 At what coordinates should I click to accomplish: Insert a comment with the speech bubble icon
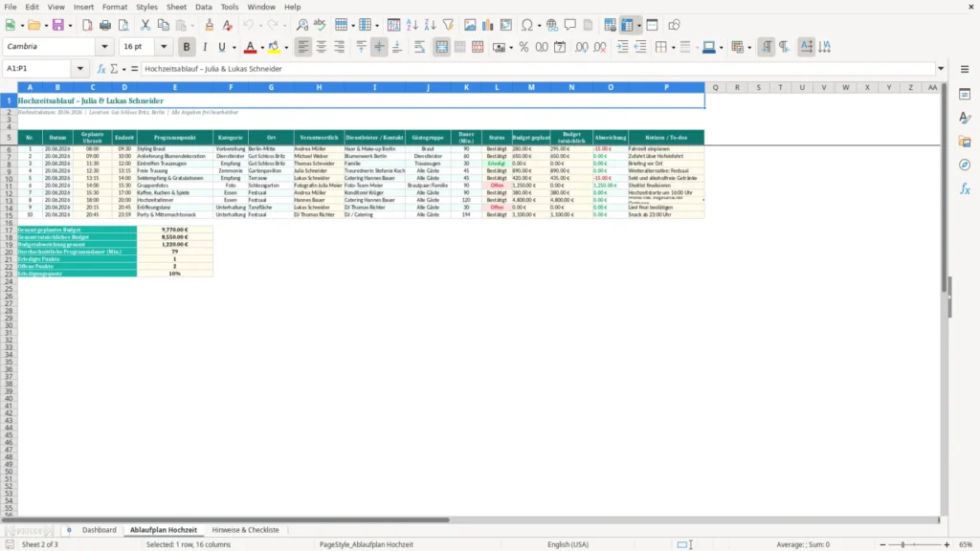click(570, 25)
